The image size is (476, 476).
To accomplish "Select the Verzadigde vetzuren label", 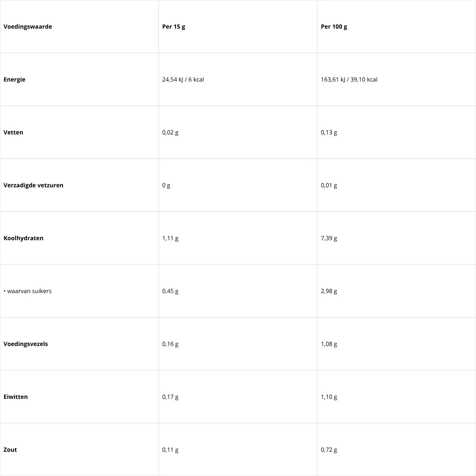I will (33, 185).
